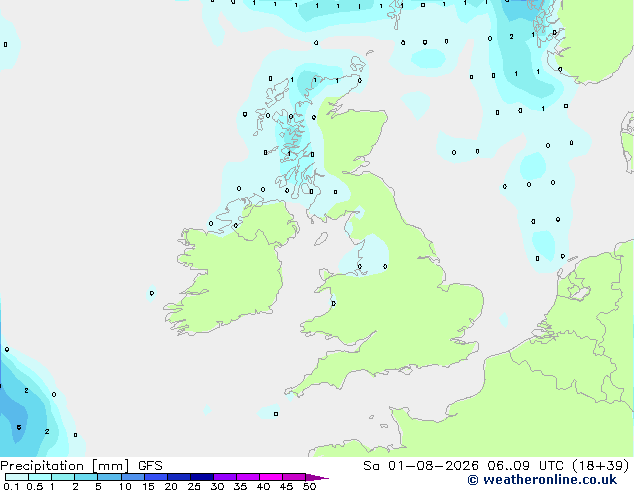The width and height of the screenshot is (634, 490).
Task: Pick the 10–15 mm legend color swatch
Action: 132,477
